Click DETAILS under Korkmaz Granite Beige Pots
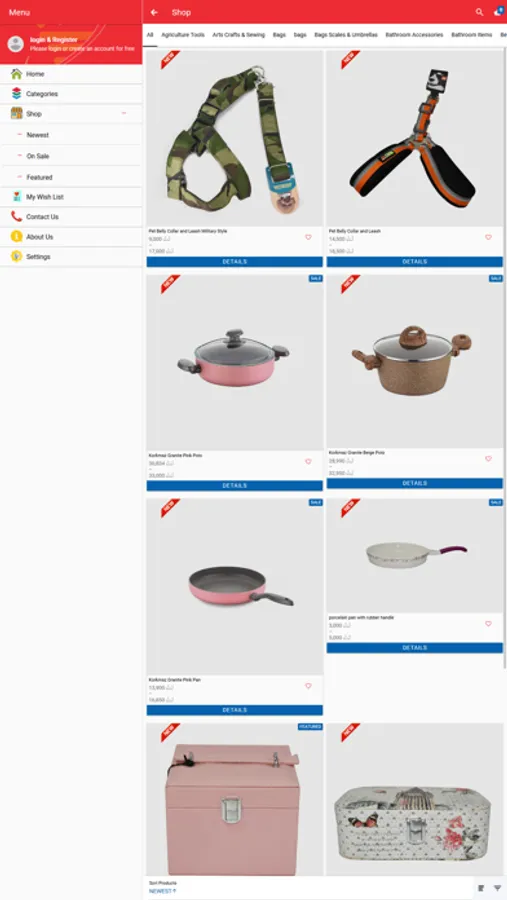Screen dimensions: 507x900 415,483
